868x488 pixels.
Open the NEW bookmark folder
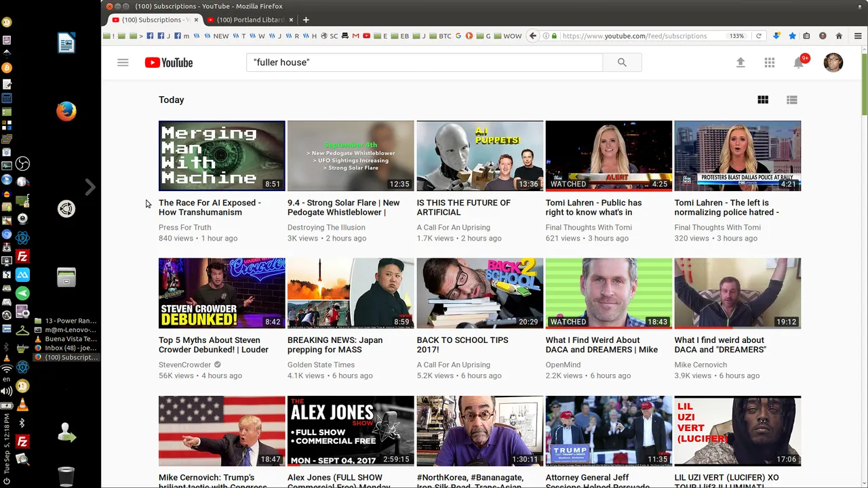[218, 36]
